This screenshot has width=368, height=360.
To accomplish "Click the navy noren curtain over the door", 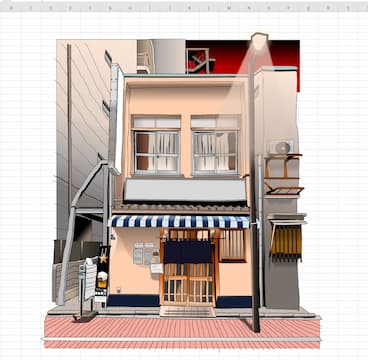I will tap(188, 252).
